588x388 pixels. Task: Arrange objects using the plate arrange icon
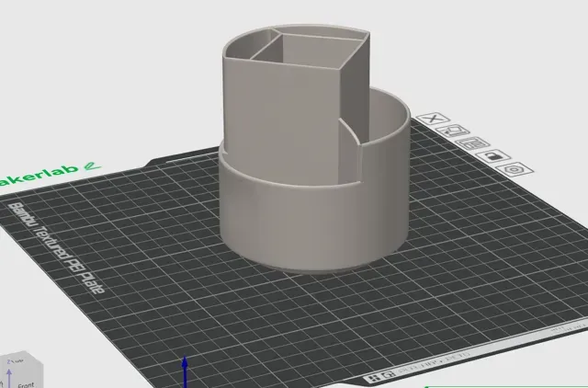(472, 143)
